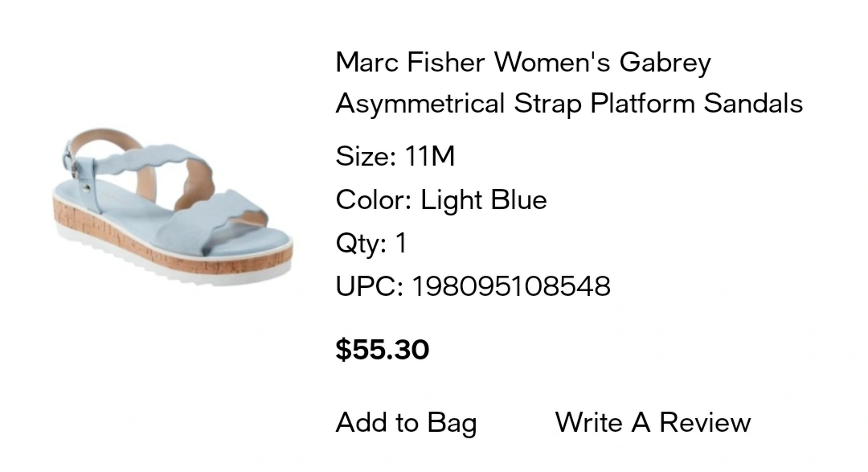Click the Qty: 1 line
868x472 pixels.
tap(371, 243)
